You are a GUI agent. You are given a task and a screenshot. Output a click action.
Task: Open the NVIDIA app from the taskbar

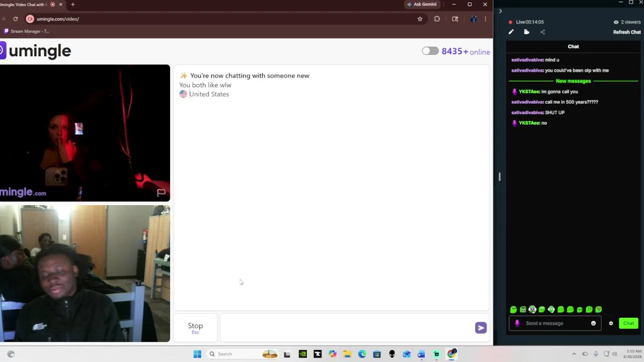click(302, 354)
